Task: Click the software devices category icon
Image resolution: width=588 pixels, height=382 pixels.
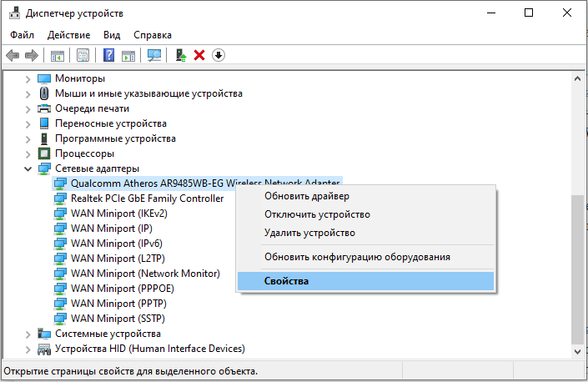Action: coord(44,138)
